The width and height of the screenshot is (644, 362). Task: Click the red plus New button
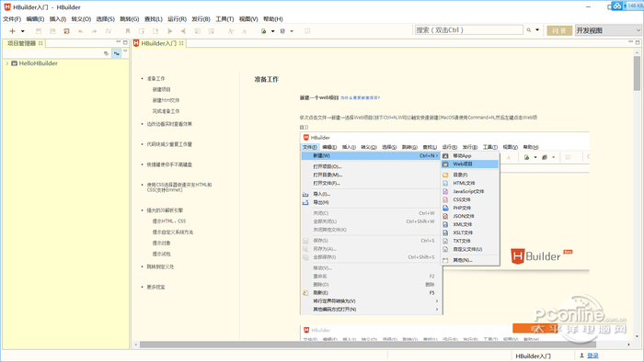coord(12,31)
